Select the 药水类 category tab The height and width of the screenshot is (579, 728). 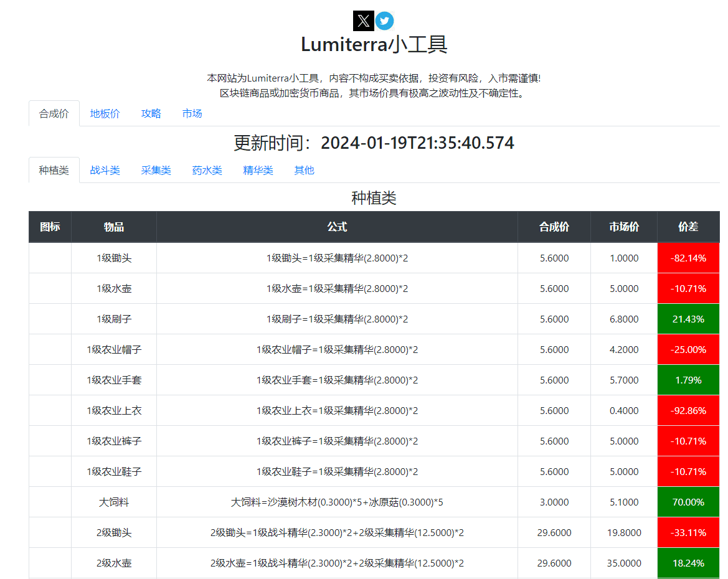coord(207,170)
